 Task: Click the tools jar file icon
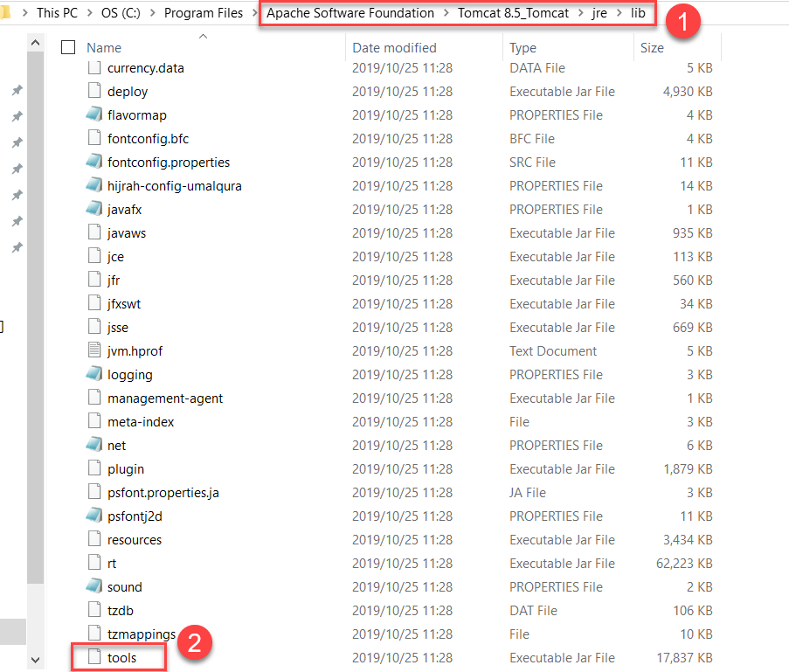point(94,657)
